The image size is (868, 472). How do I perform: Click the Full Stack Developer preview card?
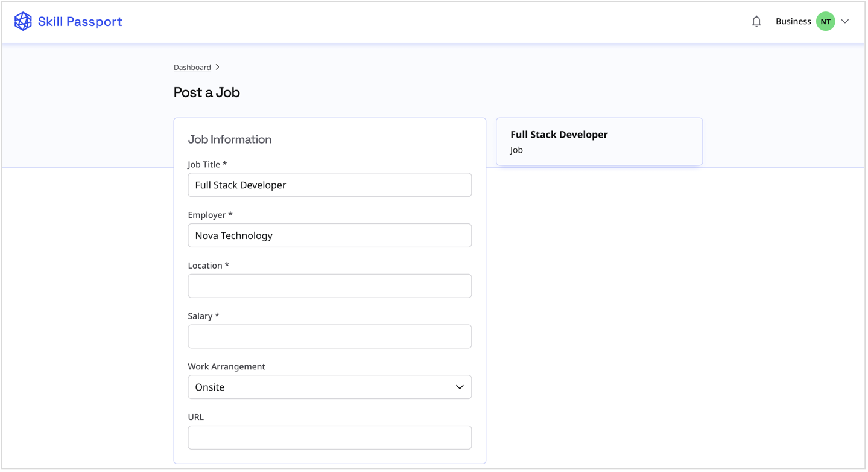point(599,141)
